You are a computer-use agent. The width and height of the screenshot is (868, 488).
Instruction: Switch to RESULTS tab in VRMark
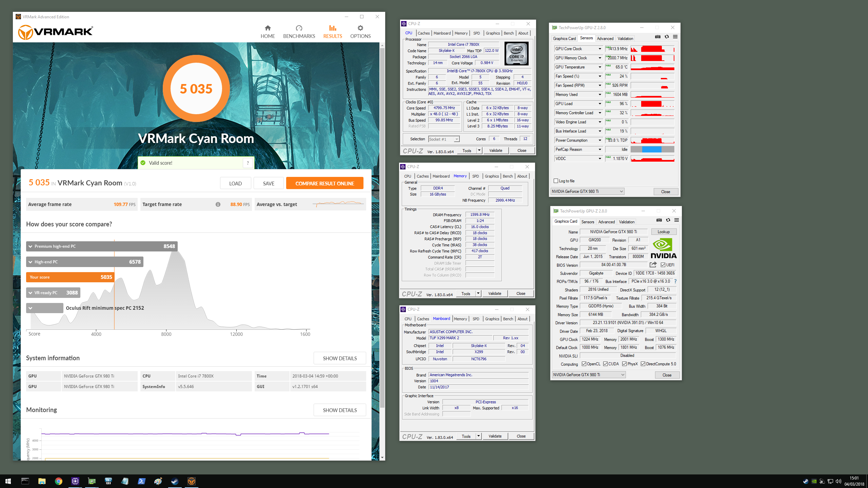[332, 32]
